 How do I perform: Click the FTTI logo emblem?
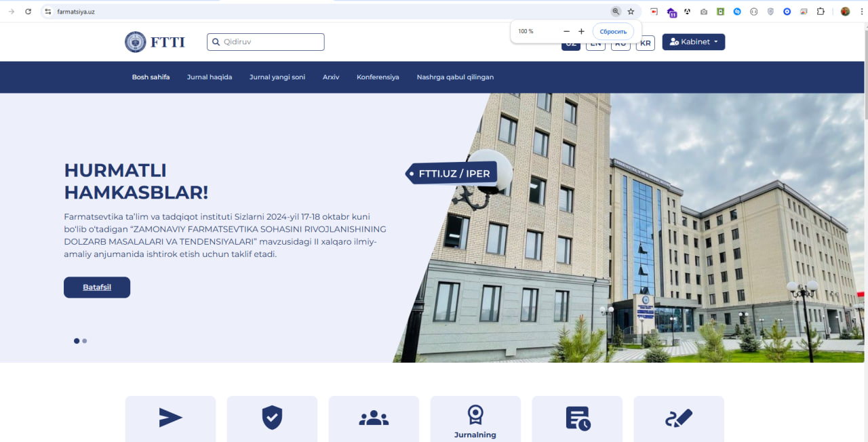pos(136,42)
